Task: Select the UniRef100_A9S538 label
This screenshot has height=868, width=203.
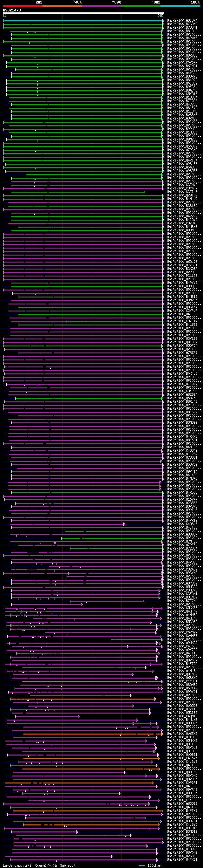Action: [182, 171]
